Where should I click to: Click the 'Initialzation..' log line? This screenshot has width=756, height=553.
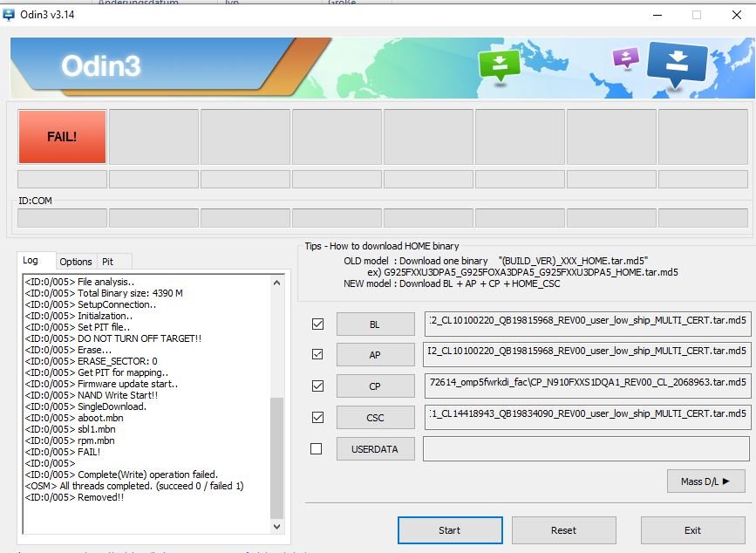coord(78,316)
